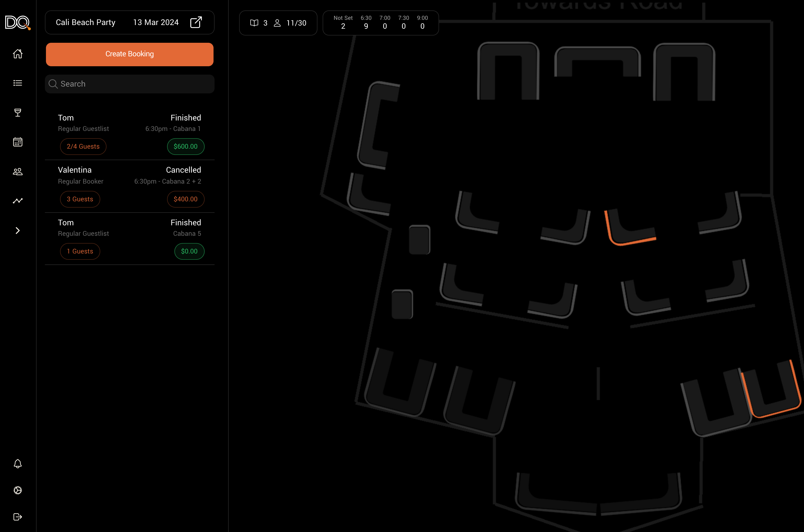Select the Not Set time filter

[343, 22]
